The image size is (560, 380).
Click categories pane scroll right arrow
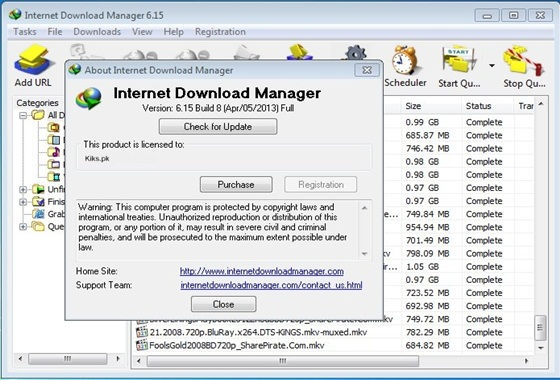pyautogui.click(x=118, y=359)
